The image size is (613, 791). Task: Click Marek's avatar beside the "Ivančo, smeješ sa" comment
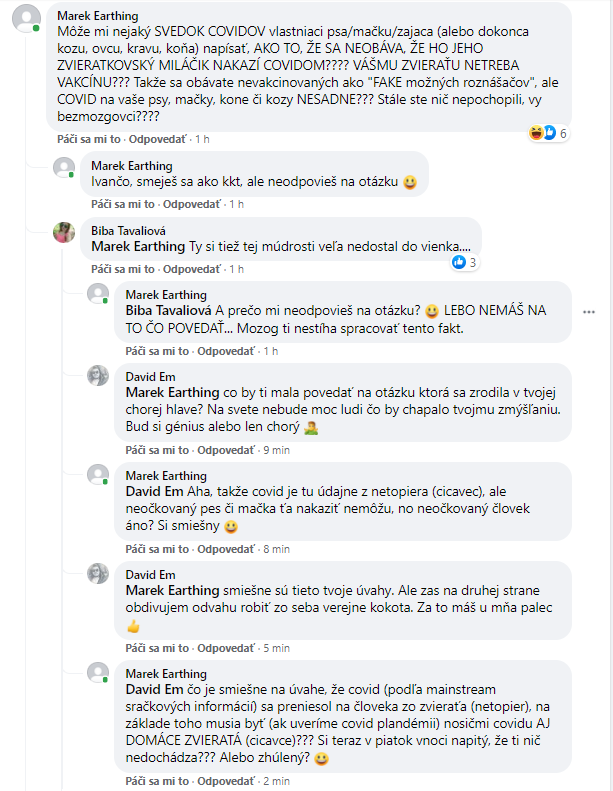63,166
